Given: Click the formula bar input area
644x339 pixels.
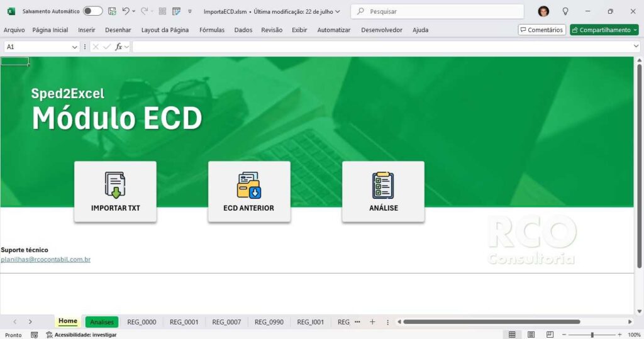Looking at the screenshot, I should (x=382, y=47).
